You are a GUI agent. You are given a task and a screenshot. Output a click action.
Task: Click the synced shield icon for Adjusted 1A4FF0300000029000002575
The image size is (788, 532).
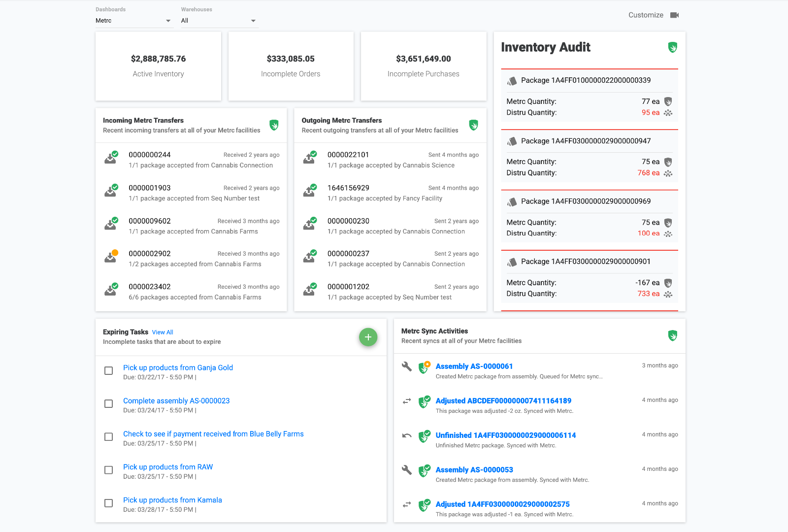pyautogui.click(x=424, y=505)
